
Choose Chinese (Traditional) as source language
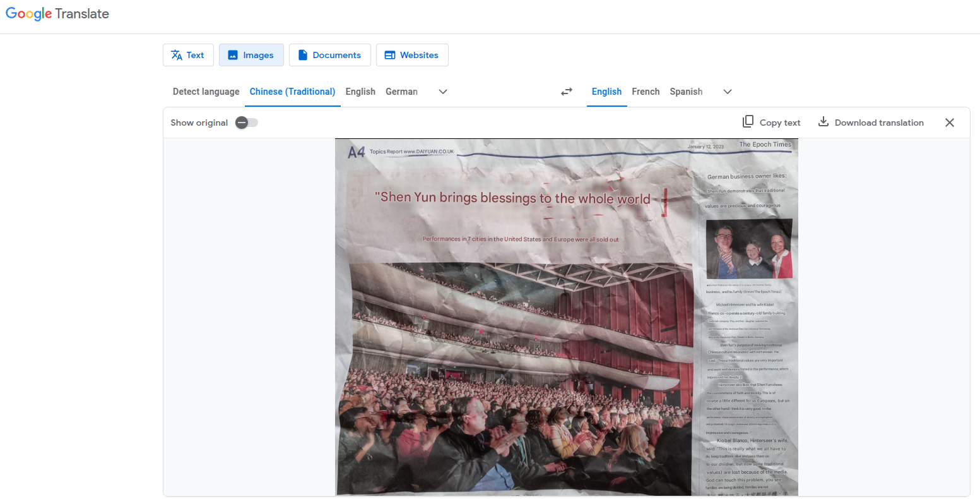coord(292,92)
